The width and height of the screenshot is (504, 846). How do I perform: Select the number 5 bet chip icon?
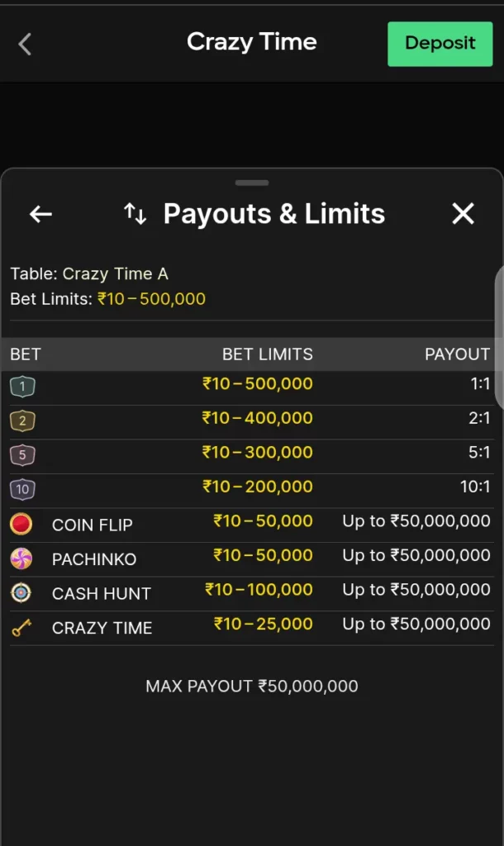[22, 454]
